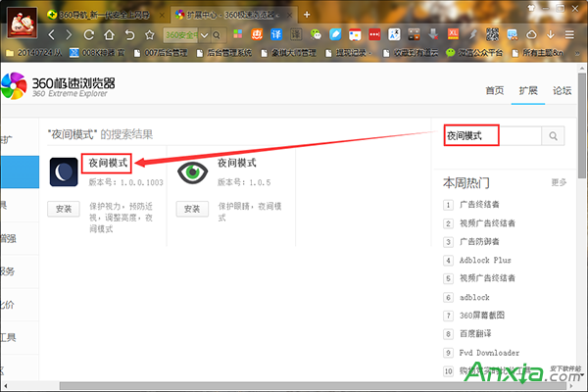Open adblock ranked sixth
The image size is (588, 392).
click(474, 298)
